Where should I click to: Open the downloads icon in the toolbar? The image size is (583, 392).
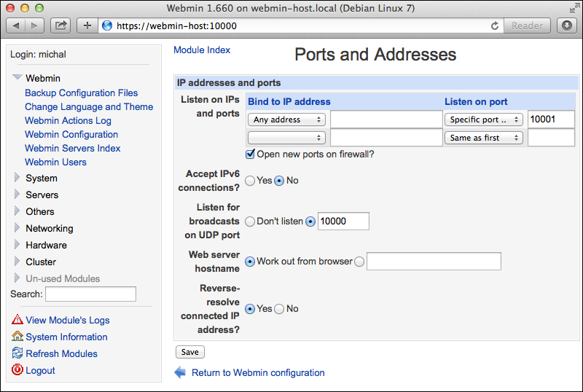coord(567,26)
